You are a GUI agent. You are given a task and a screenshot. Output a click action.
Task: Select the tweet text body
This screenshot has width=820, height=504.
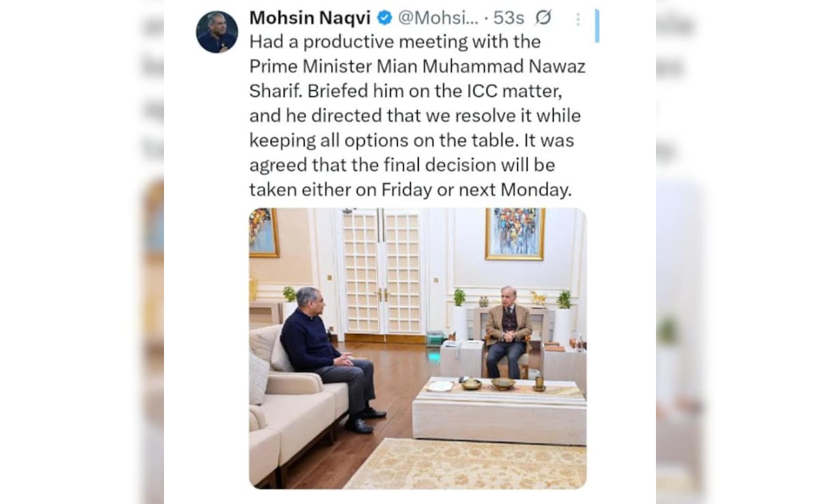(413, 116)
